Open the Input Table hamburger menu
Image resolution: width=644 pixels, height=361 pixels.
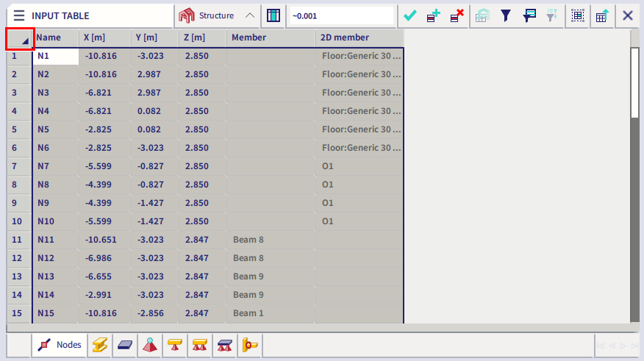pyautogui.click(x=18, y=15)
